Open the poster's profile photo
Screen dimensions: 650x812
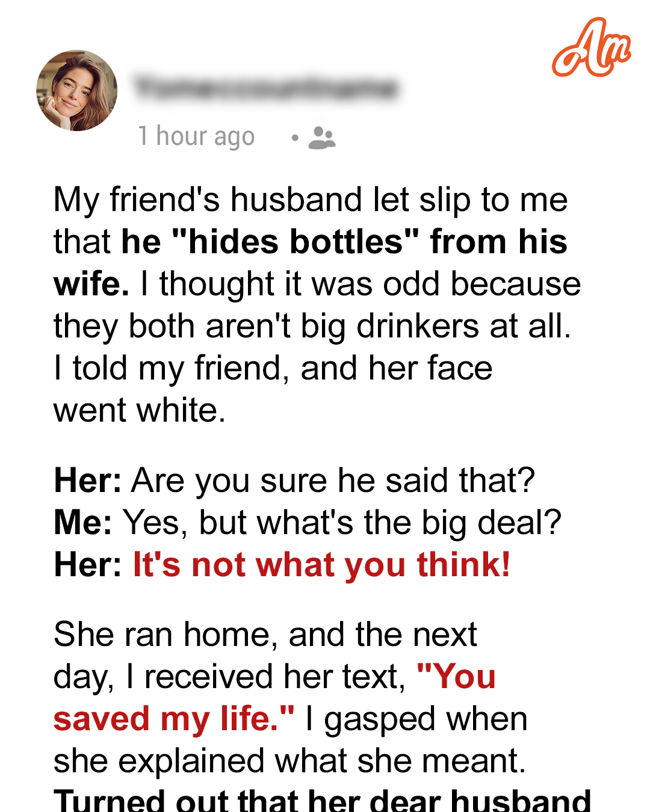tap(77, 90)
